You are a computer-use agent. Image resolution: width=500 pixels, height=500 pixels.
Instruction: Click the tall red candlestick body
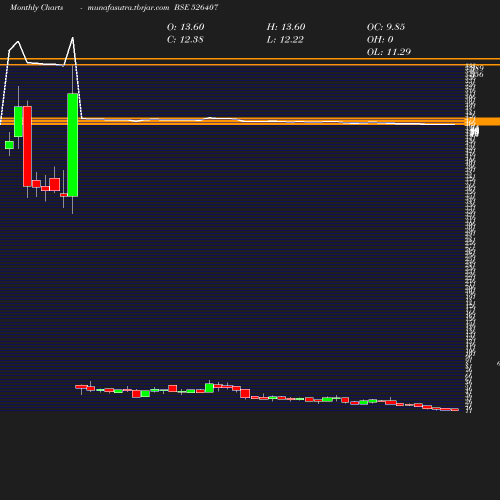27,146
